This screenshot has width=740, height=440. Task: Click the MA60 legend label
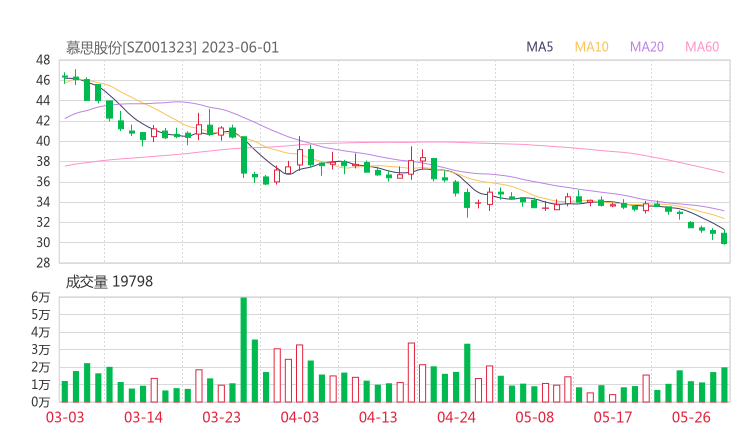point(702,47)
